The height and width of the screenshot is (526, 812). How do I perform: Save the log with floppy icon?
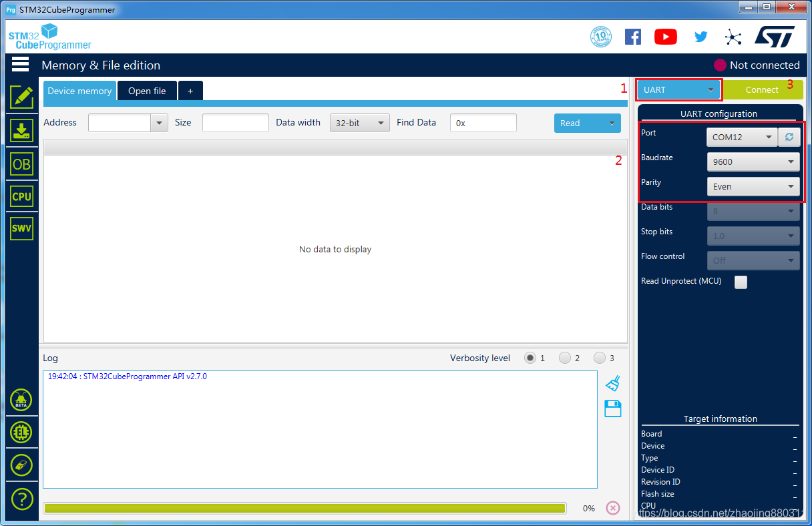click(613, 409)
